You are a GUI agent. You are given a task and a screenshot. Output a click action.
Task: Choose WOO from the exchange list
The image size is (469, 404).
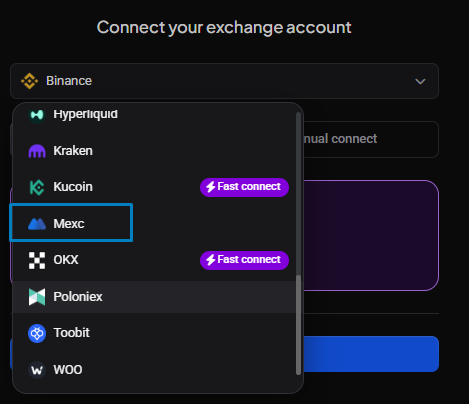click(154, 370)
